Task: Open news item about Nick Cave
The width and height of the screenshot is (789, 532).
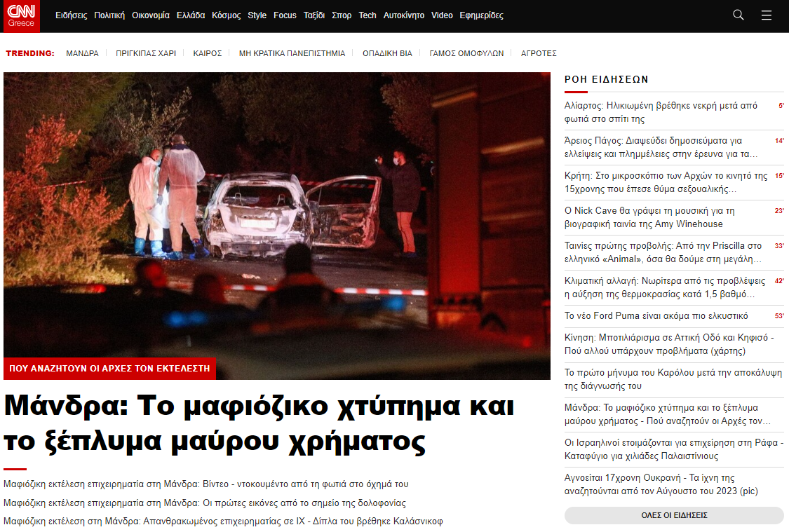Action: tap(649, 217)
